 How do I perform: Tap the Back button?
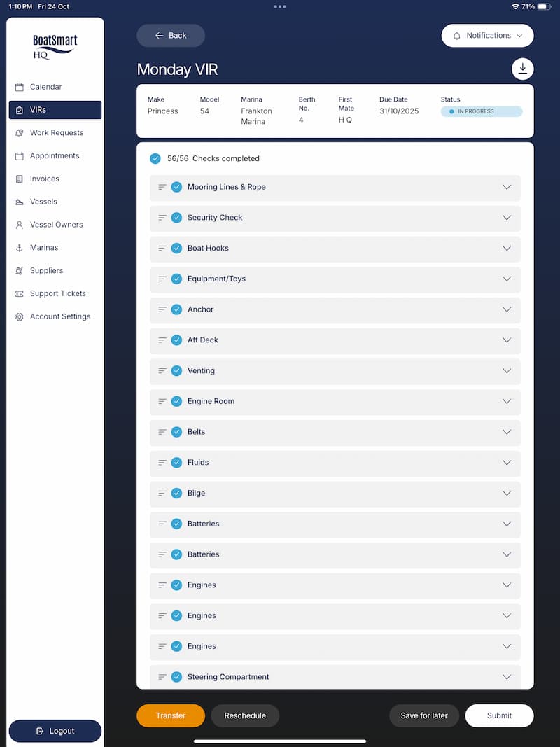point(171,36)
